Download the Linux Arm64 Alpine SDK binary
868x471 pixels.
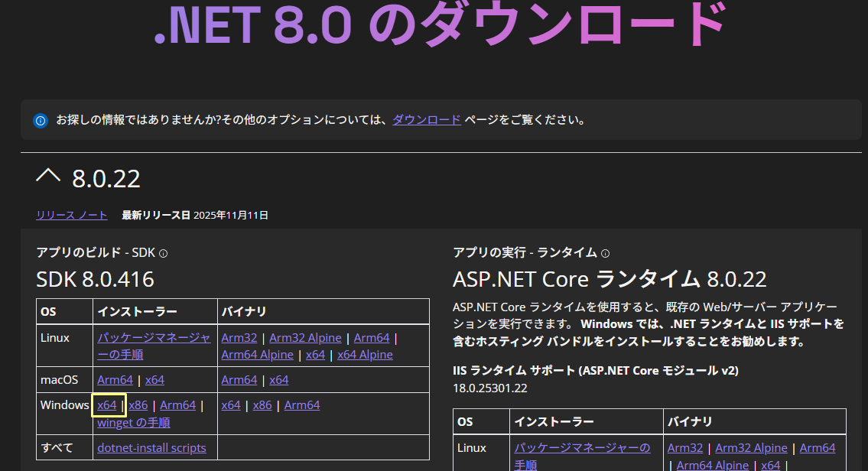tap(257, 355)
